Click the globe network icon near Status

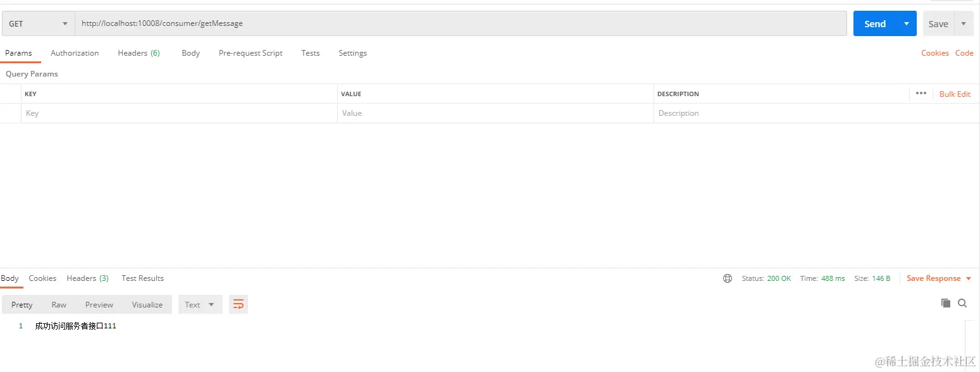click(728, 278)
